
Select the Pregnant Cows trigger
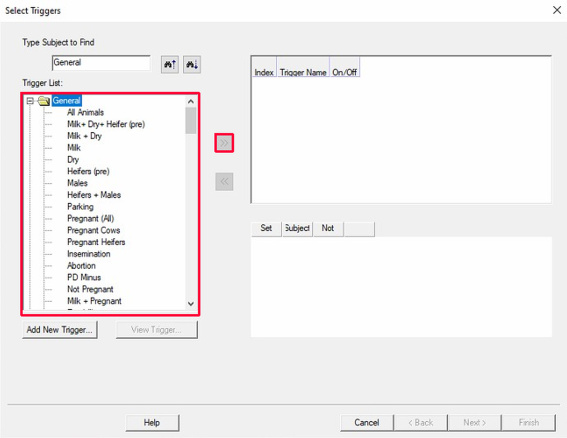click(x=94, y=230)
